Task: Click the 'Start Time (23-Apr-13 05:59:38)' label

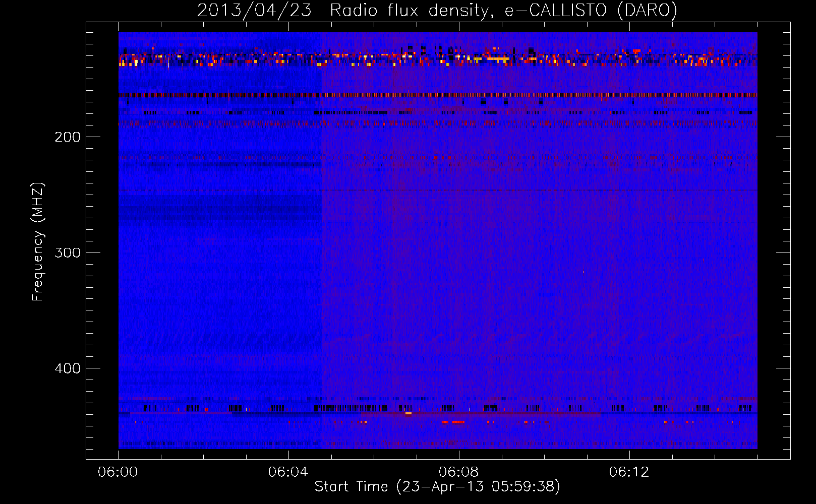Action: click(437, 487)
